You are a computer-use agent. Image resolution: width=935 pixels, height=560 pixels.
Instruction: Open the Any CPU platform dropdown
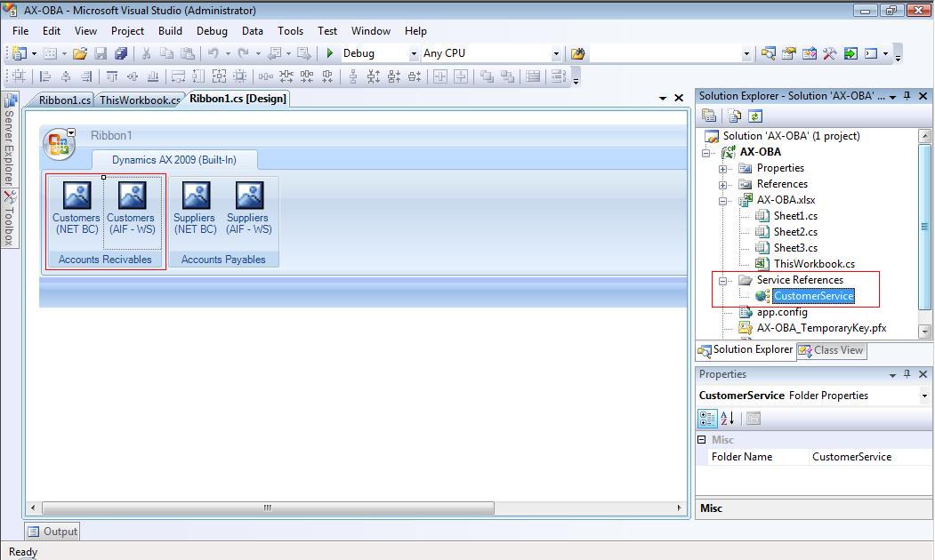tap(556, 53)
